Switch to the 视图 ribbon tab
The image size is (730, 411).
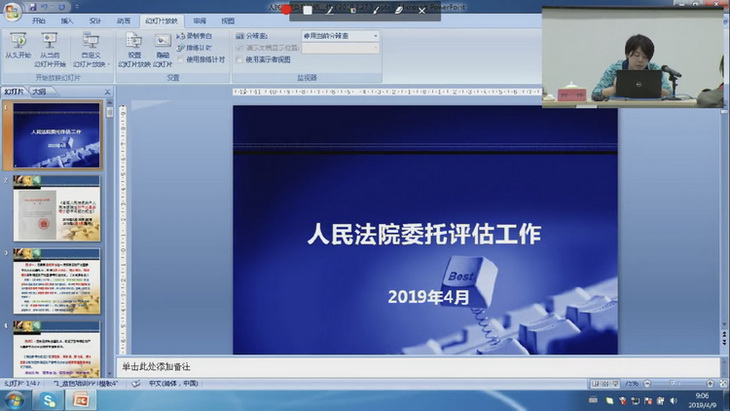[x=228, y=20]
